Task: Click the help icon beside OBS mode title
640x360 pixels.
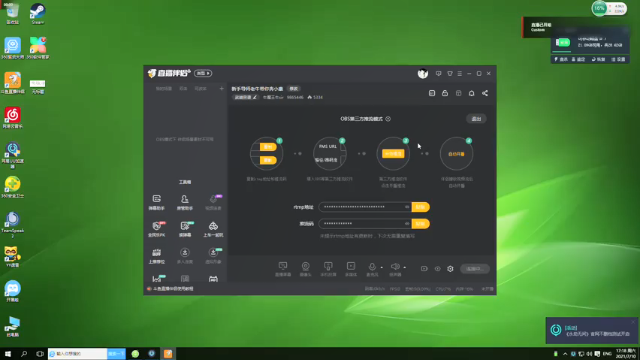Action: (x=388, y=119)
